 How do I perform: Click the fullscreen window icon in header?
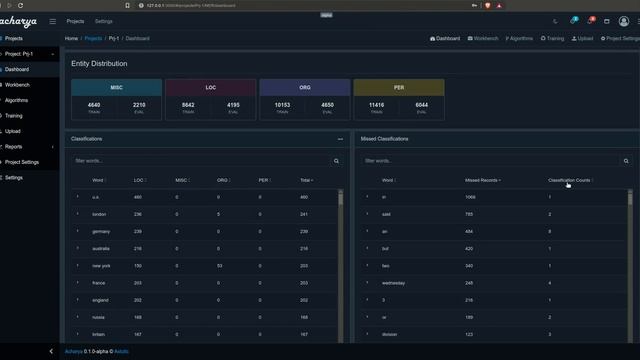pos(607,21)
